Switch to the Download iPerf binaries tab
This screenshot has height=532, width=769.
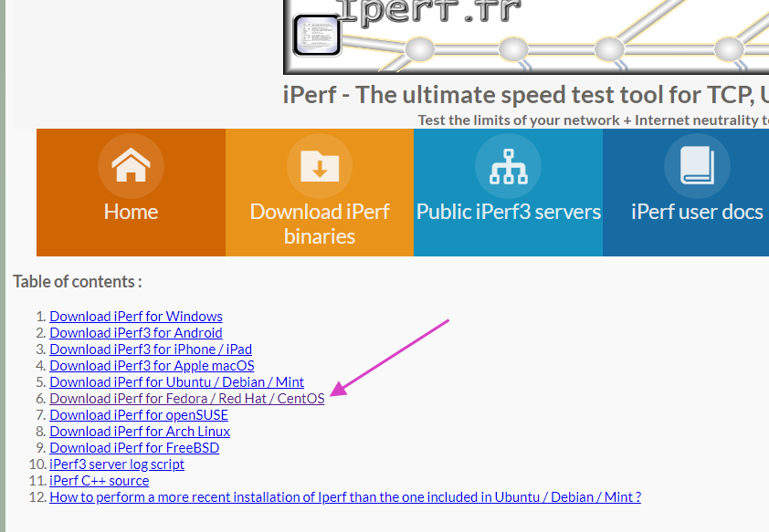click(x=319, y=223)
